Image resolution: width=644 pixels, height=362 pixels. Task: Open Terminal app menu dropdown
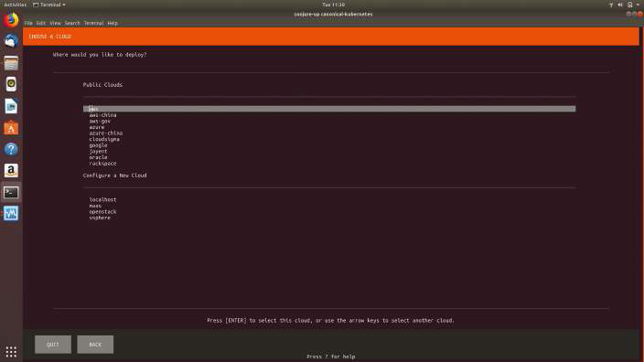coord(49,5)
